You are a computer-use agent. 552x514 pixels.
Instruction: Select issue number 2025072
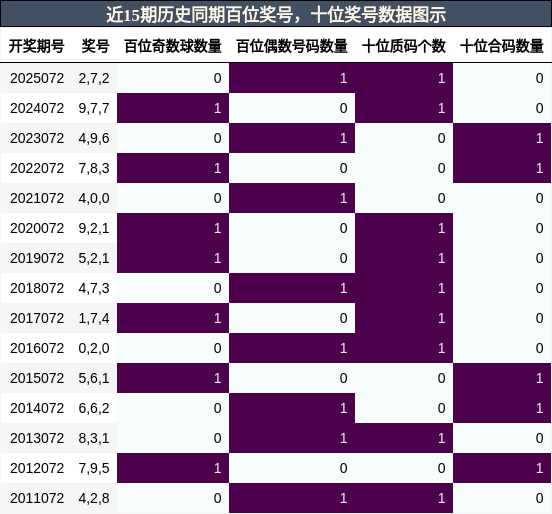click(x=37, y=78)
